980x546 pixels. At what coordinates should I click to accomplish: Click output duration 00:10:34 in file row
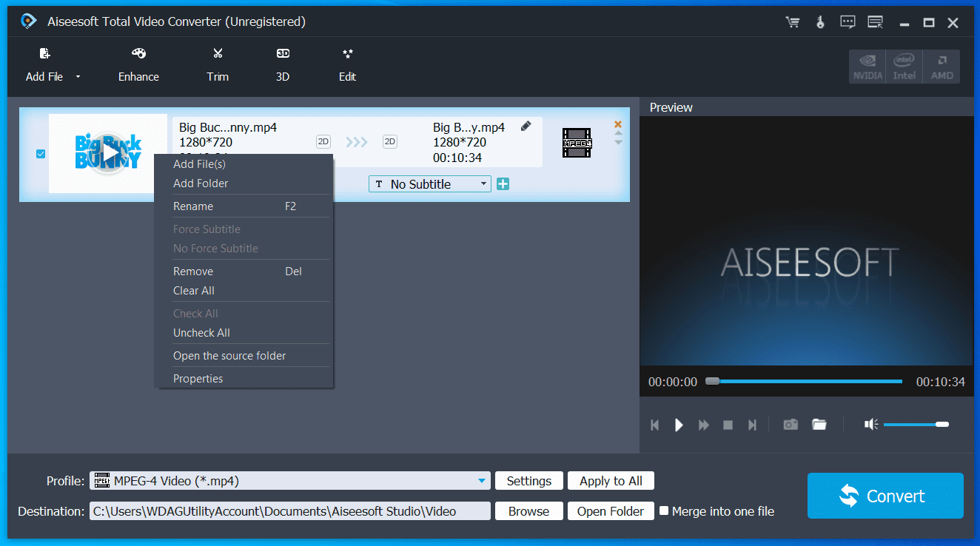(x=457, y=158)
